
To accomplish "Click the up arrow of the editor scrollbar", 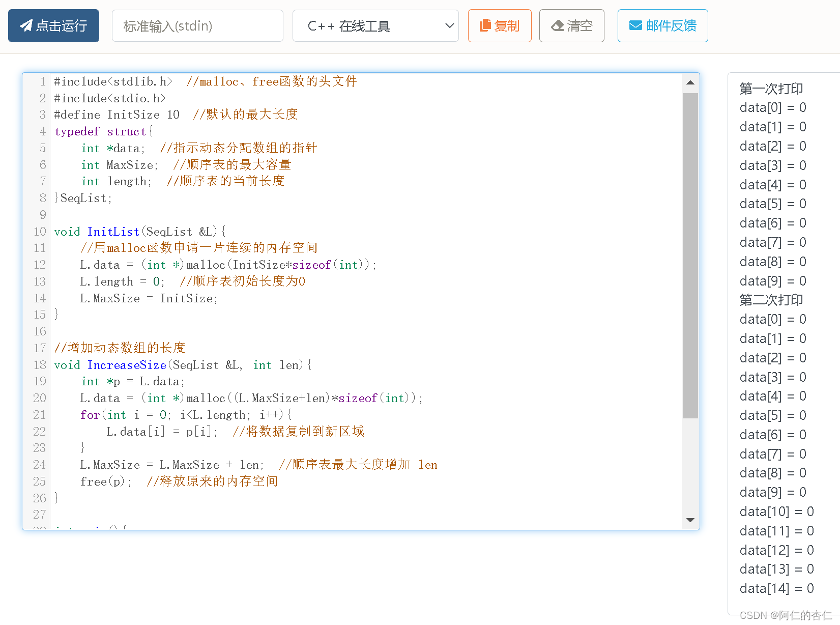I will [x=690, y=82].
